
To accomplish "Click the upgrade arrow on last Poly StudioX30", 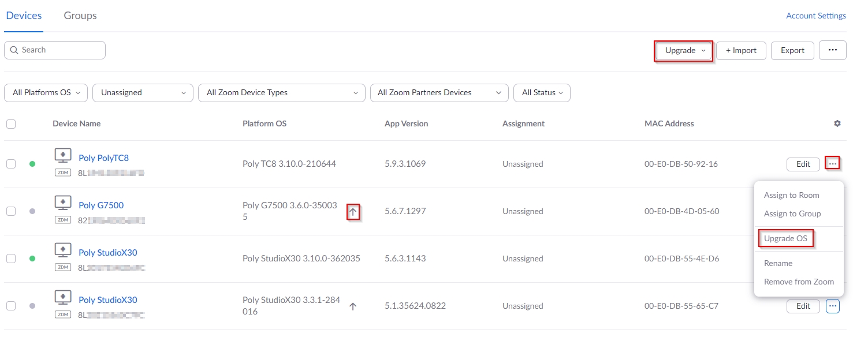I will (x=353, y=306).
